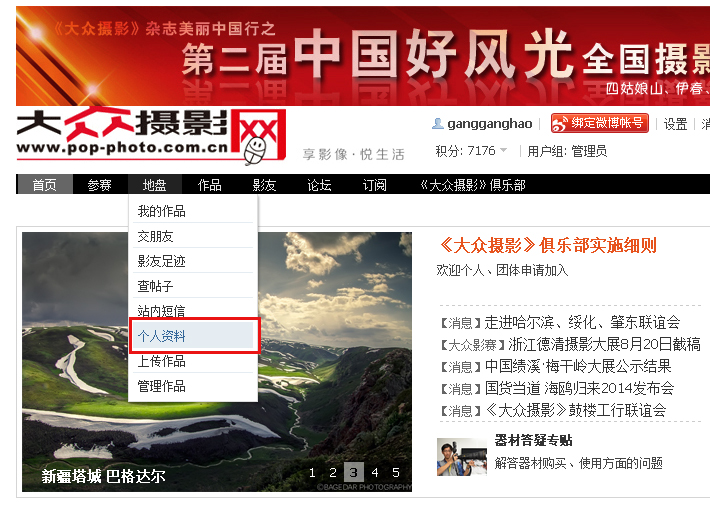Switch slideshow to slide 1
Viewport: 710px width, 506px height.
[x=312, y=472]
